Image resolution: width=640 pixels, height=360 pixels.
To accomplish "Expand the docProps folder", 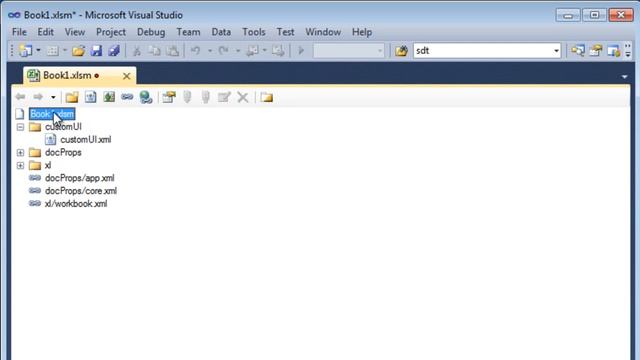I will coord(20,153).
